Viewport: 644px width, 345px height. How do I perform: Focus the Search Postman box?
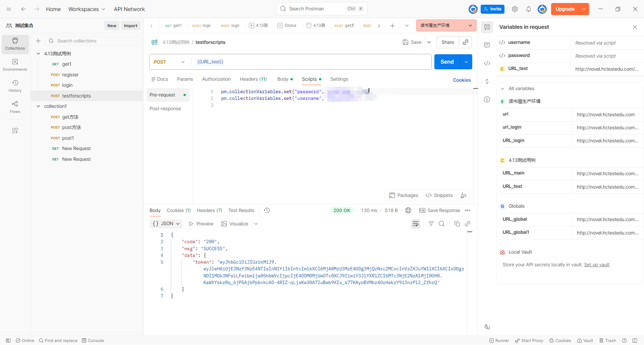point(322,9)
